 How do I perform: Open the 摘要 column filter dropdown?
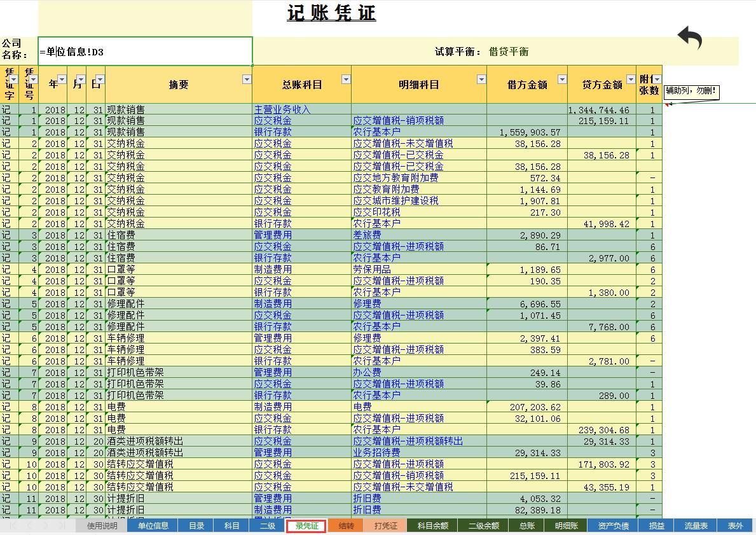click(247, 79)
